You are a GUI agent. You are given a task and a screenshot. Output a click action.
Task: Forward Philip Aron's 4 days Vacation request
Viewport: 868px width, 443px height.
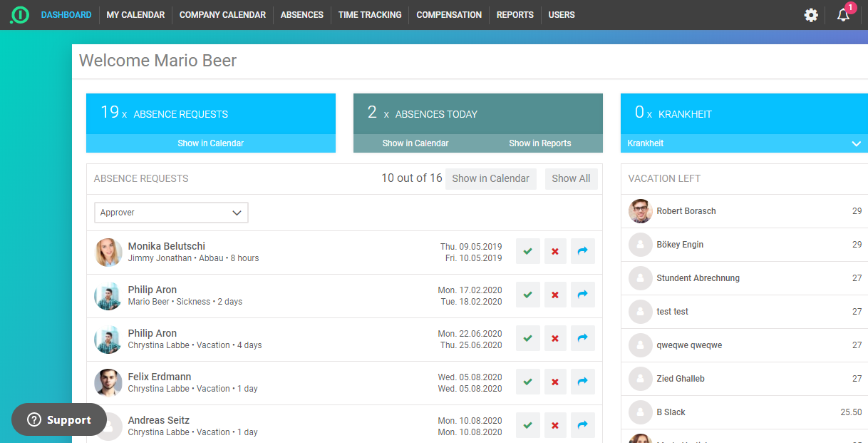click(583, 338)
